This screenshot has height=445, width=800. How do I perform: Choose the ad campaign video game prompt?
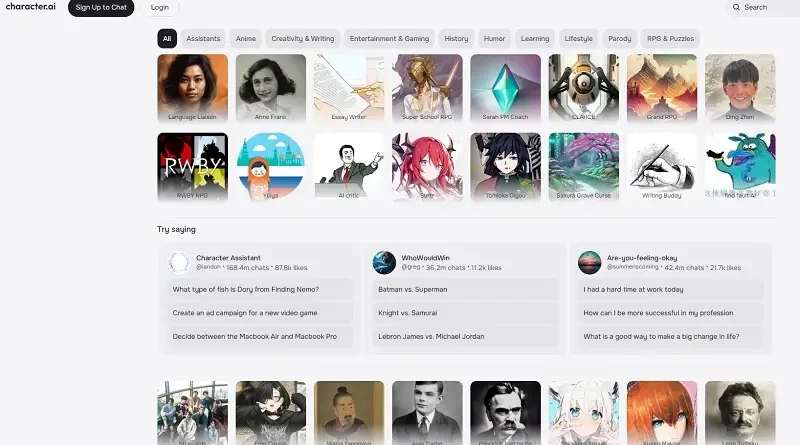260,313
